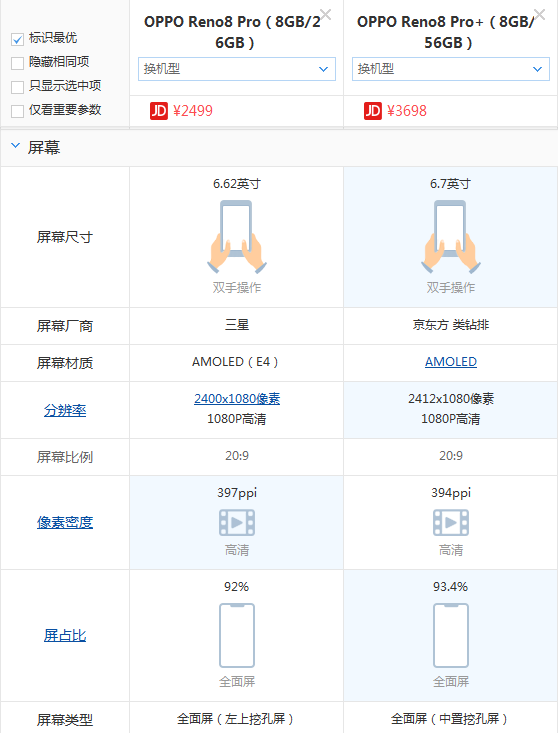Enable the 只显示选中项 checkbox
This screenshot has width=558, height=733.
(17, 87)
